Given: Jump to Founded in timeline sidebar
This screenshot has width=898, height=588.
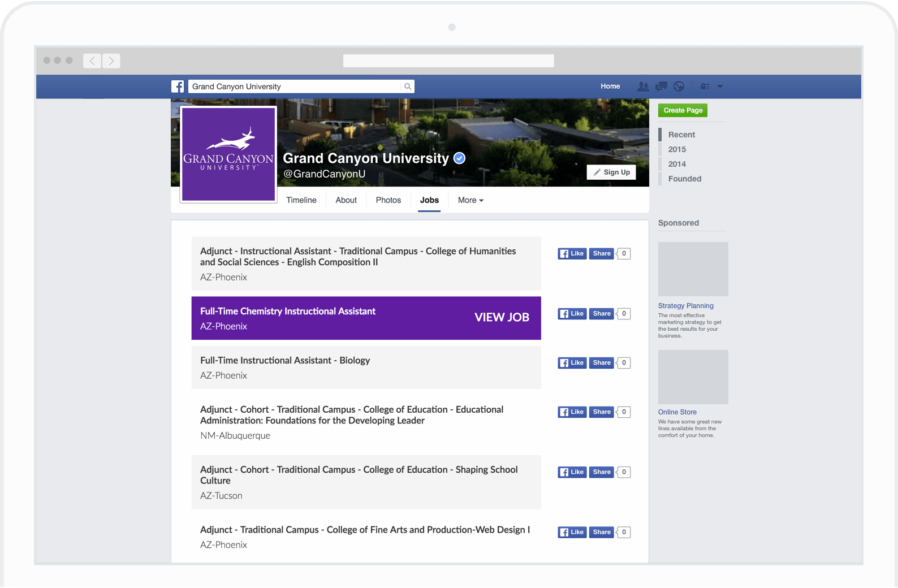Looking at the screenshot, I should [685, 179].
